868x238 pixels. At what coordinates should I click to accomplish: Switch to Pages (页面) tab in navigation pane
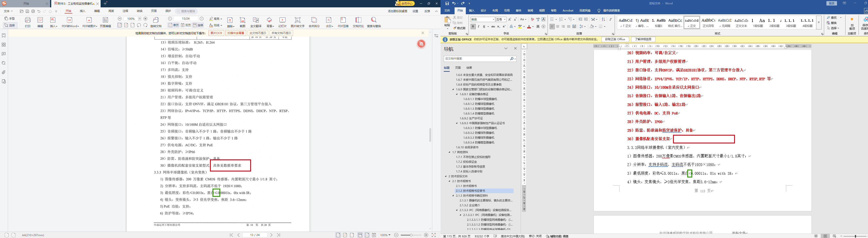[458, 68]
